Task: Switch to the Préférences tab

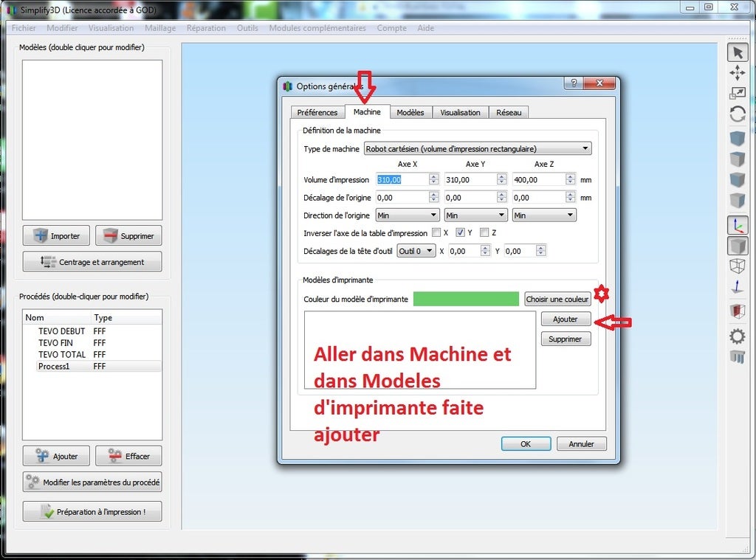Action: point(317,112)
